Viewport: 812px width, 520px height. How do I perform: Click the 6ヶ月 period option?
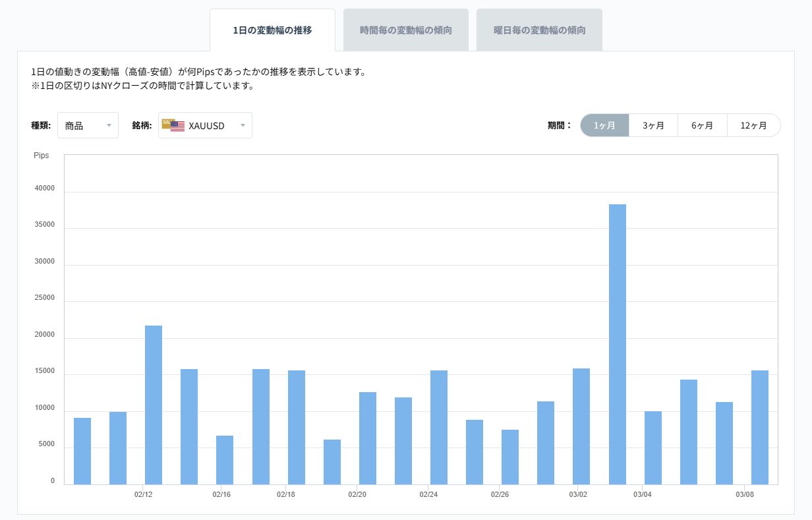pos(703,125)
